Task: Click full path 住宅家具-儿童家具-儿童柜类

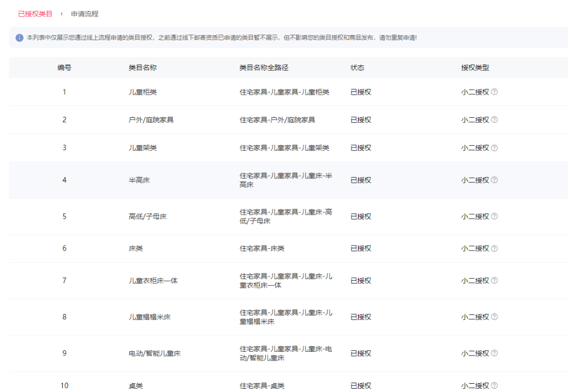Action: [x=284, y=92]
